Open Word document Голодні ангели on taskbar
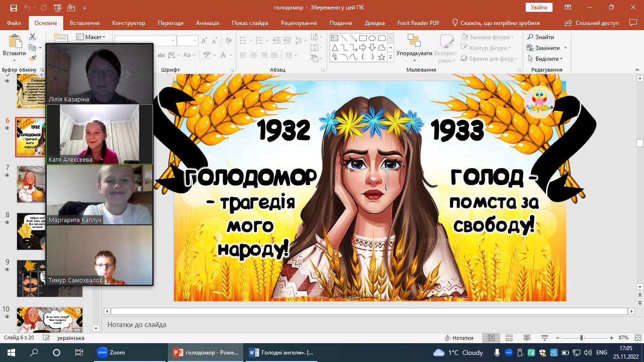The height and width of the screenshot is (362, 644). point(281,353)
